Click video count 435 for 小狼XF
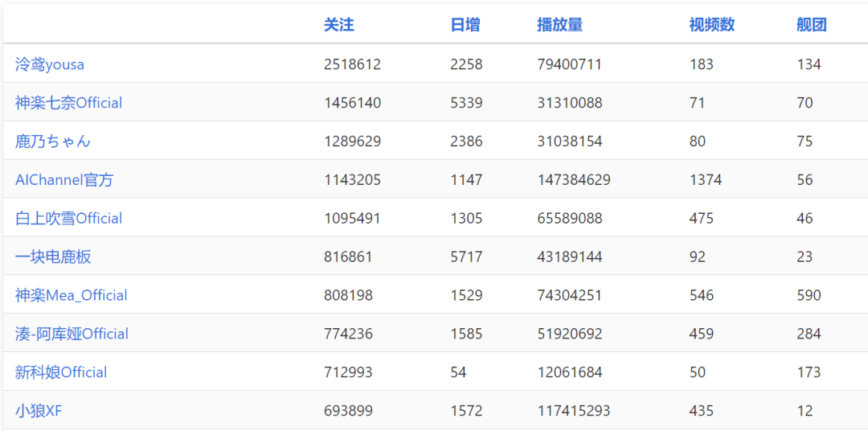 702,411
